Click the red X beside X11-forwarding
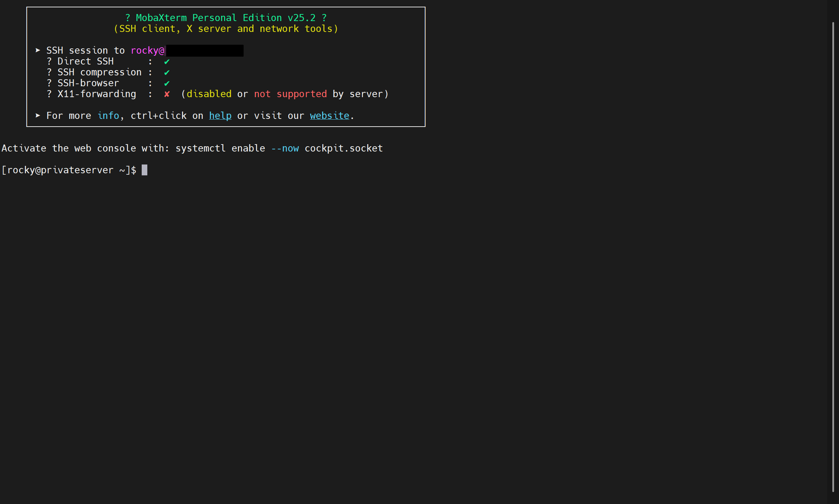839x504 pixels. point(167,94)
